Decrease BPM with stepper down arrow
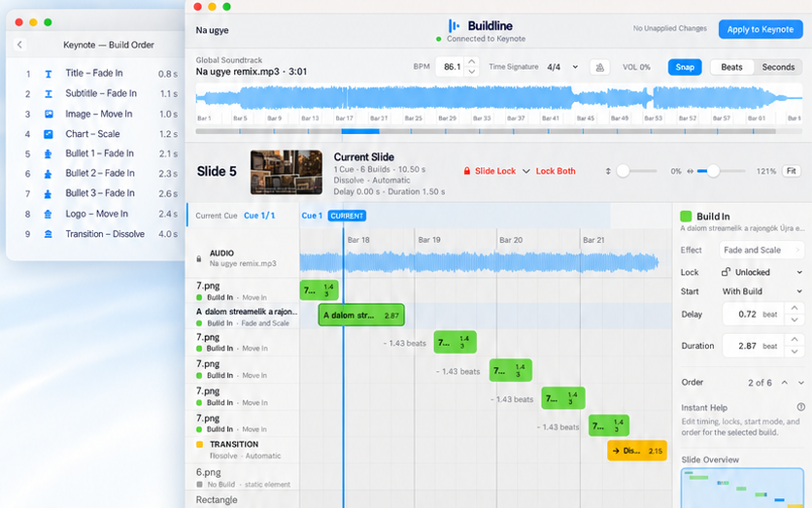This screenshot has height=508, width=812. (471, 72)
